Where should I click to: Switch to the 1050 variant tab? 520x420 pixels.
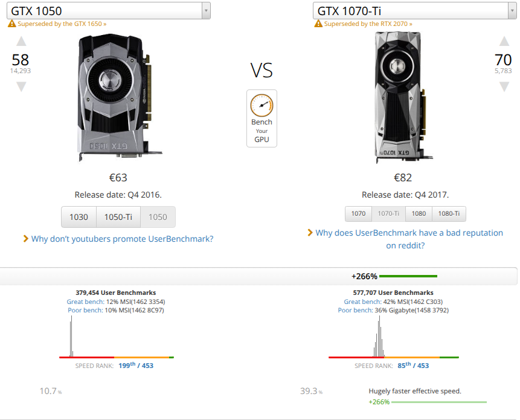(159, 216)
